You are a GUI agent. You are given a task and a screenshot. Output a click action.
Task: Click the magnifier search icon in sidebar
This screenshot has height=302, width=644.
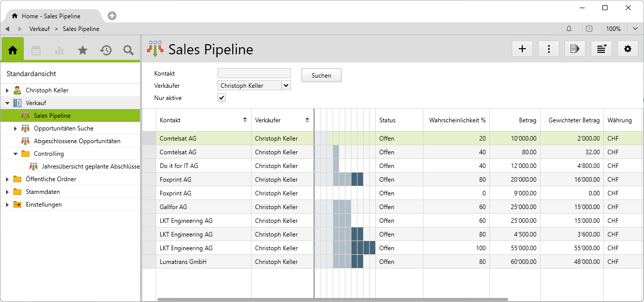(x=128, y=50)
